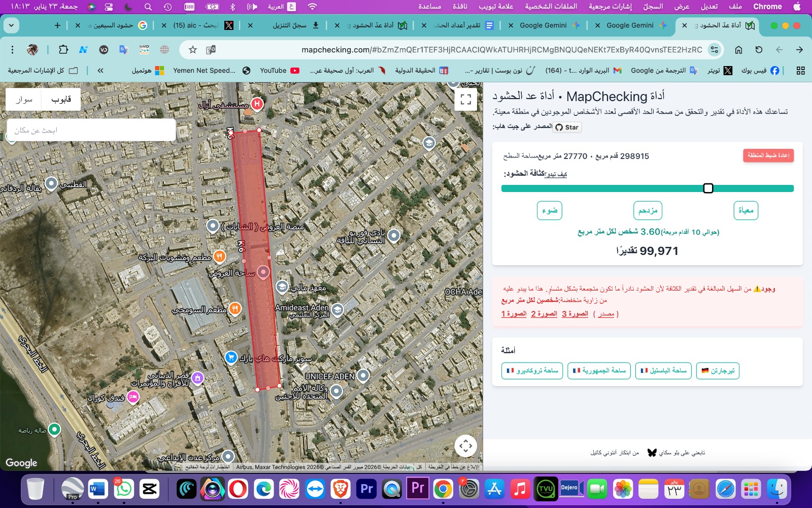Open the الصورة 1 link
Image resolution: width=812 pixels, height=508 pixels.
pos(514,314)
